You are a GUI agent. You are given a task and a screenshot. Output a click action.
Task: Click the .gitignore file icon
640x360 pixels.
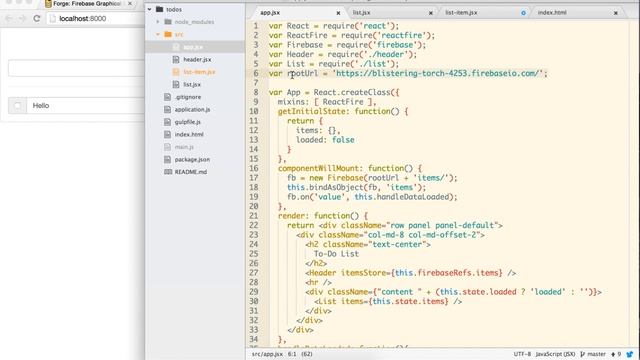click(x=167, y=97)
